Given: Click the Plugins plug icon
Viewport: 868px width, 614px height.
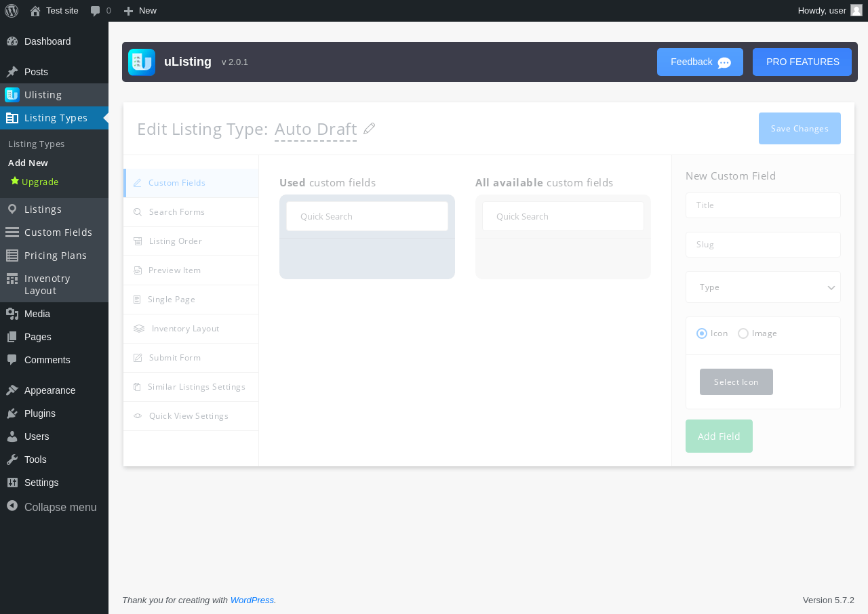Looking at the screenshot, I should pyautogui.click(x=12, y=413).
